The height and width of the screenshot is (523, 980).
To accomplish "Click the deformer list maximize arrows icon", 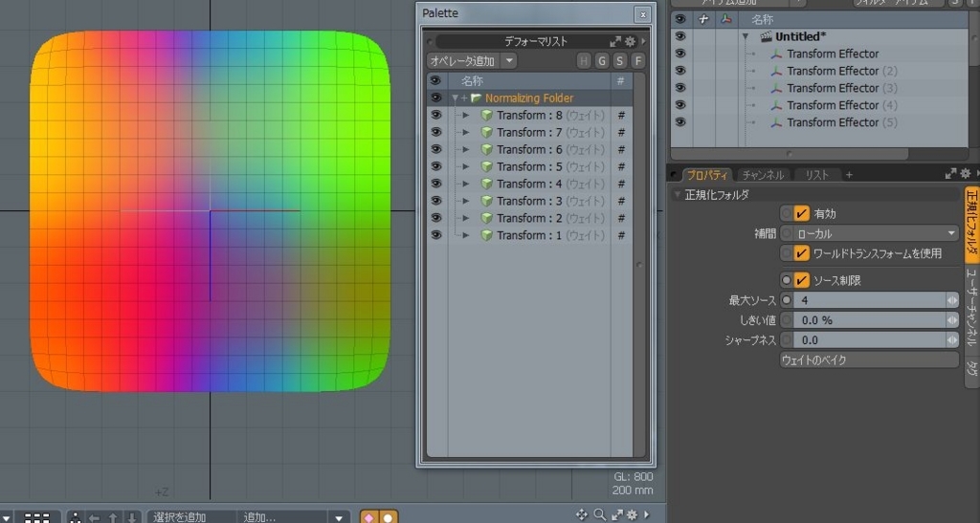I will [x=615, y=41].
